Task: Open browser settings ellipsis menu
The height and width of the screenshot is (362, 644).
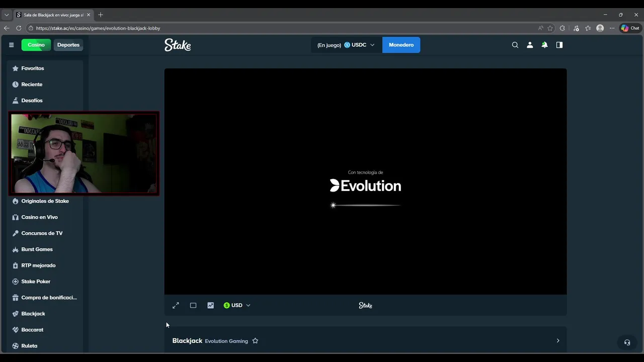Action: click(612, 28)
